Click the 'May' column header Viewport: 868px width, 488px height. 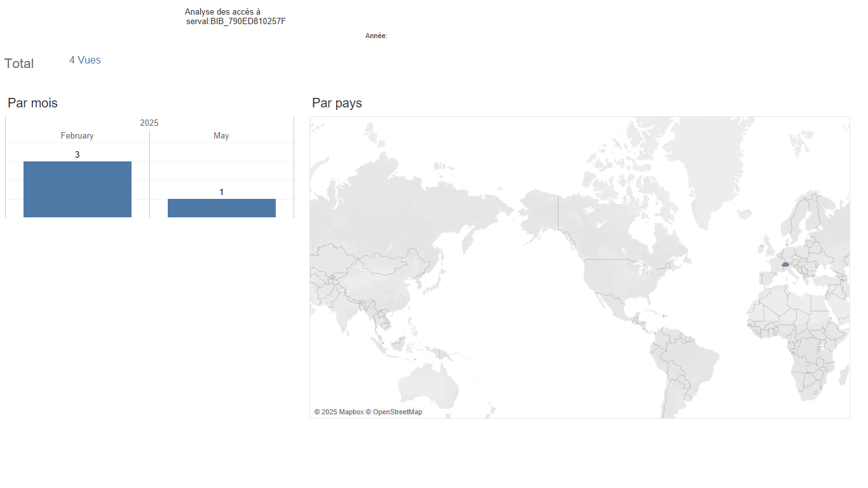[x=221, y=135]
